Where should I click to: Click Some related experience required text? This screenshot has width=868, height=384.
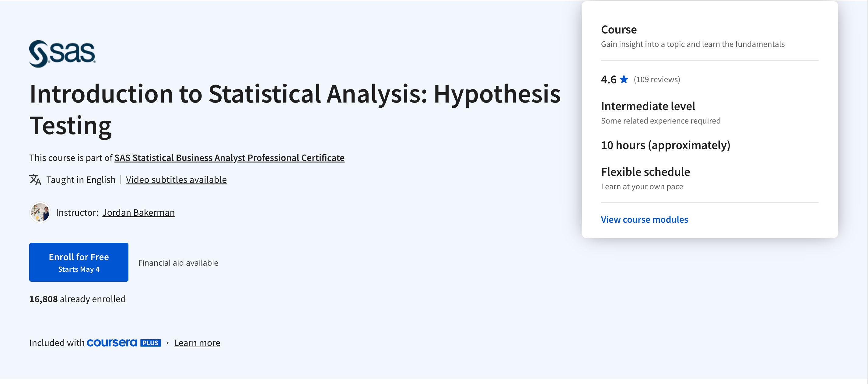661,121
